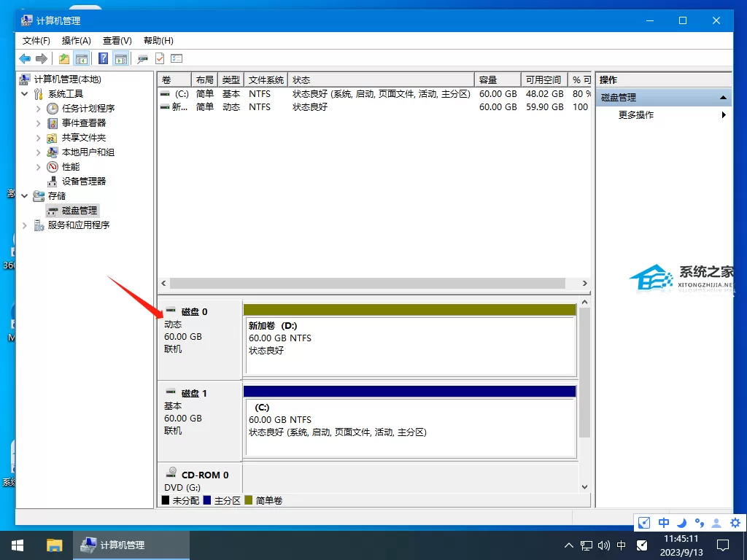Click the Back arrow toolbar icon
Viewport: 747px width, 560px height.
(x=25, y=58)
